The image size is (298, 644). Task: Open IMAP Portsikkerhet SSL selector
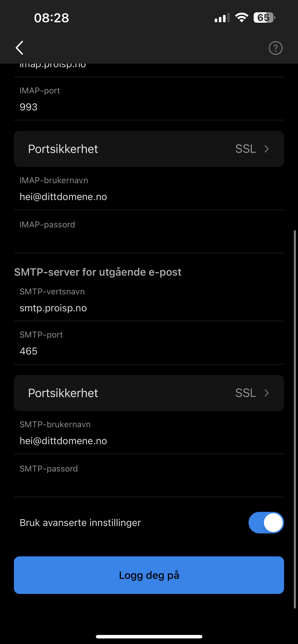pyautogui.click(x=149, y=149)
